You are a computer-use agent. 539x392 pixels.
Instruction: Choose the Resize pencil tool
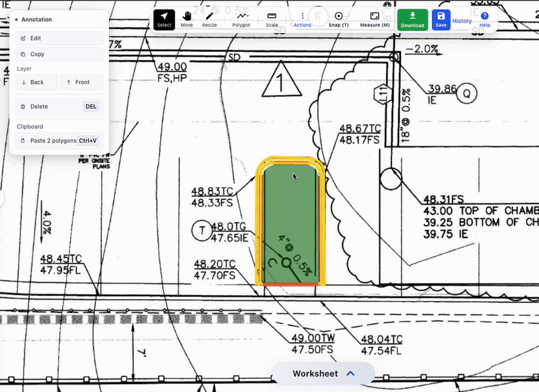click(x=210, y=20)
